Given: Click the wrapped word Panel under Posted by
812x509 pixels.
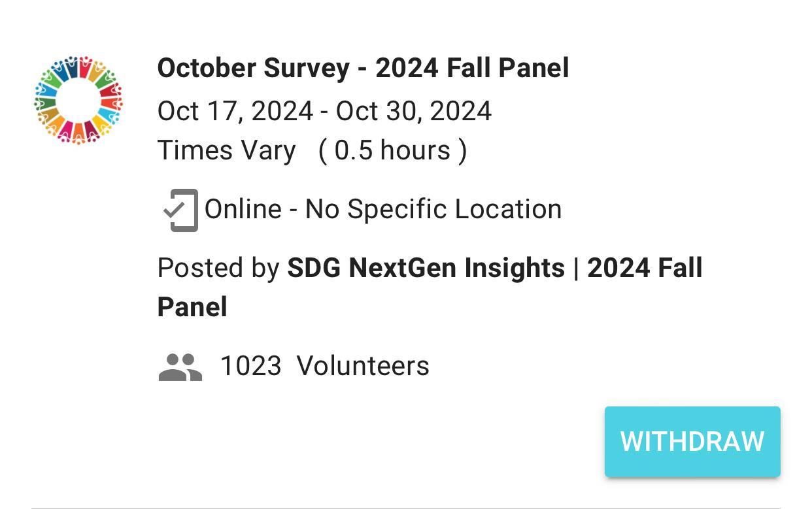Looking at the screenshot, I should click(192, 307).
